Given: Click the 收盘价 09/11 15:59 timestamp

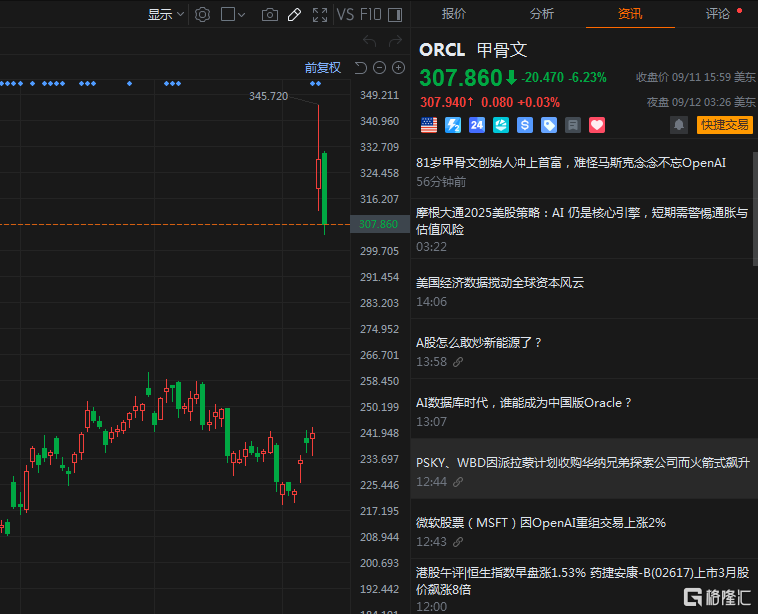Looking at the screenshot, I should click(x=696, y=77).
